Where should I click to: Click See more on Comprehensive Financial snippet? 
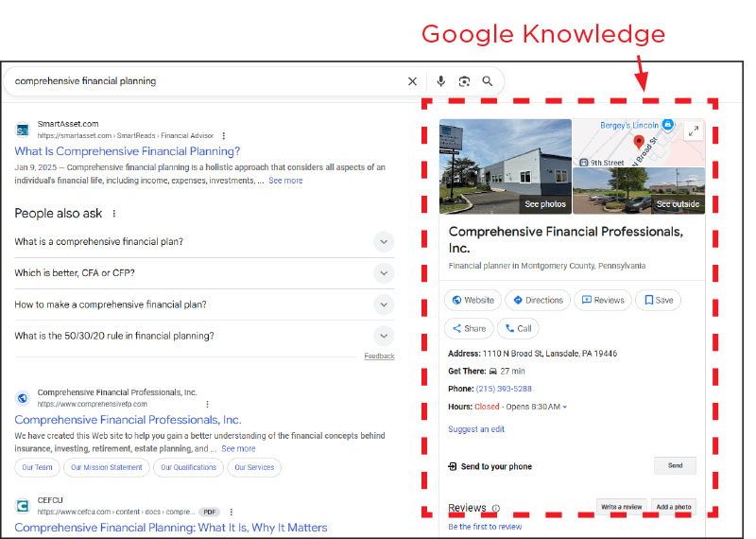(x=238, y=449)
